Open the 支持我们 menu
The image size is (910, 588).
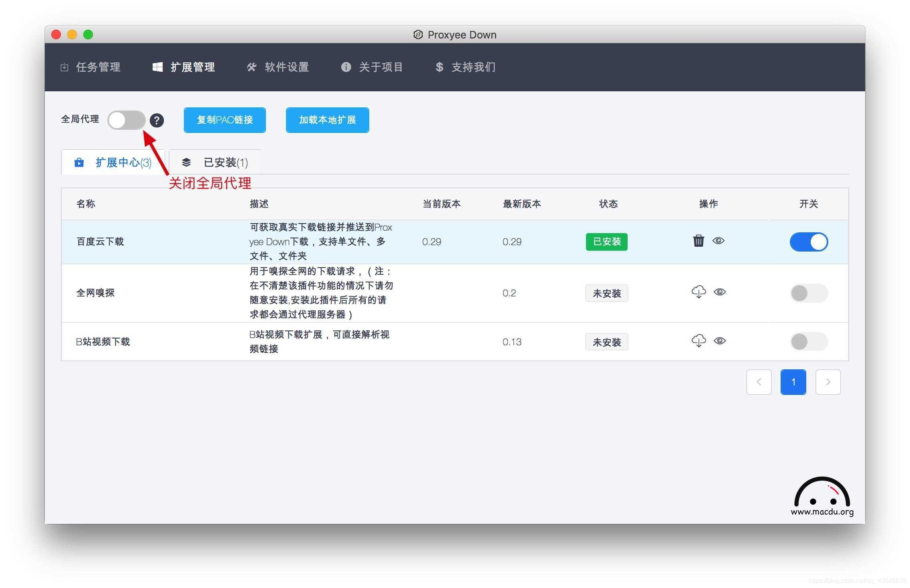[465, 67]
